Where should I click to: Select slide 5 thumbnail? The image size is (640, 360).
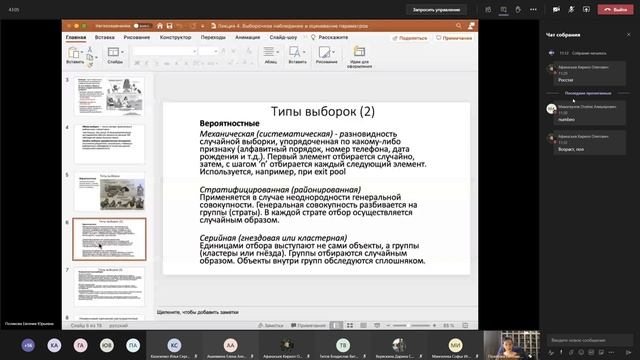pos(109,192)
